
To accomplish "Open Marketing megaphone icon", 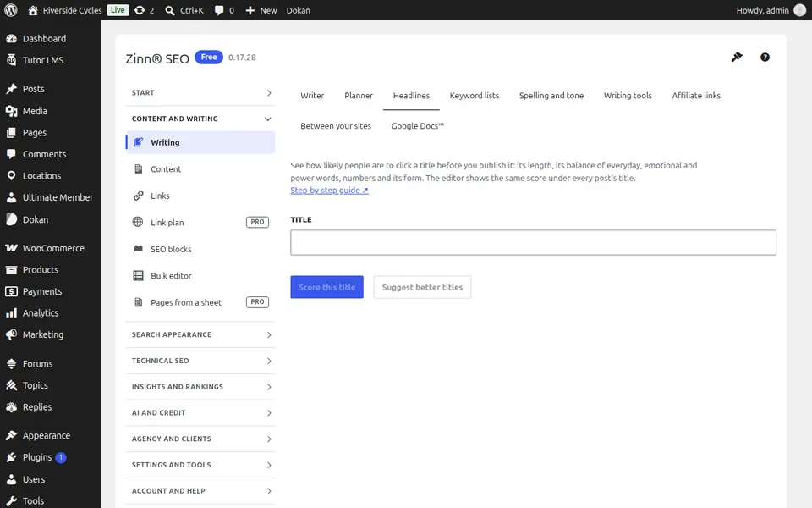I will coord(11,335).
